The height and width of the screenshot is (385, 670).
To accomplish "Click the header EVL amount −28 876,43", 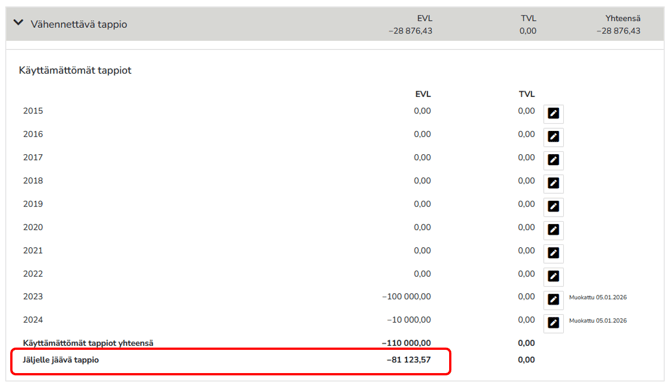I will pos(411,31).
